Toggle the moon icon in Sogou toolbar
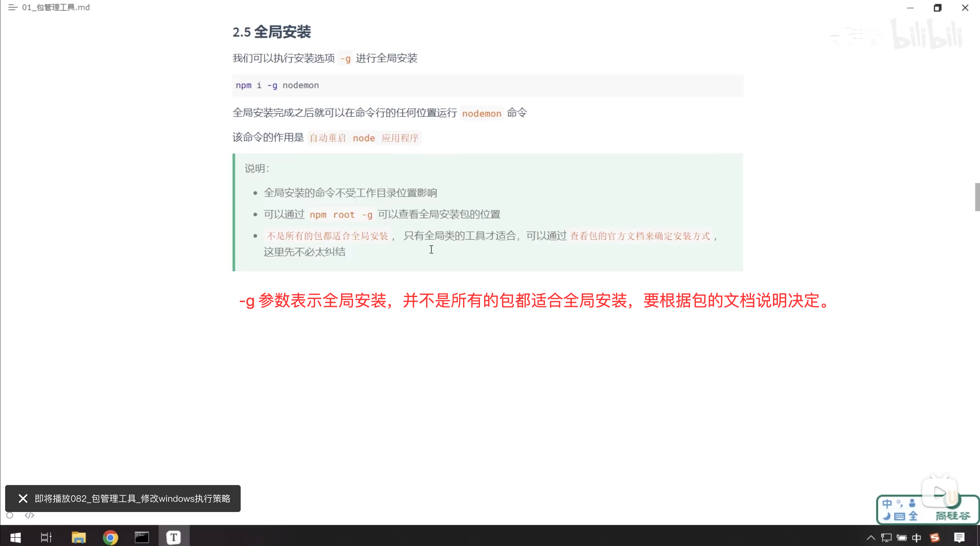This screenshot has width=980, height=546. [x=887, y=516]
